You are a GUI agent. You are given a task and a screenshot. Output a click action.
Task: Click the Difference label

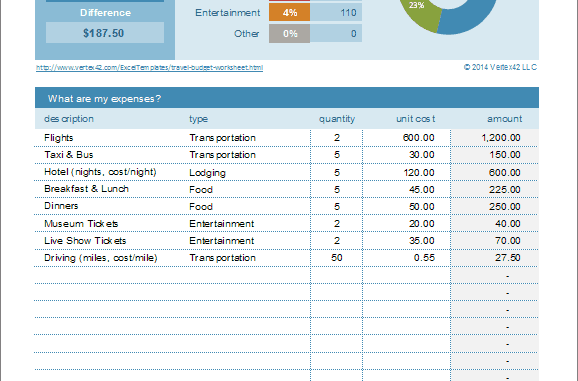pyautogui.click(x=105, y=13)
